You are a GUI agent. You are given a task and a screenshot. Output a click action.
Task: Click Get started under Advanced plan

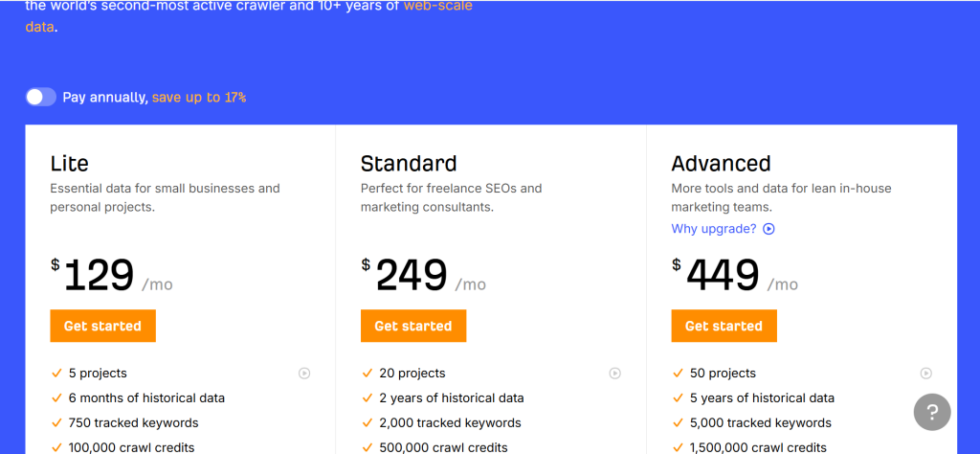[x=724, y=326]
